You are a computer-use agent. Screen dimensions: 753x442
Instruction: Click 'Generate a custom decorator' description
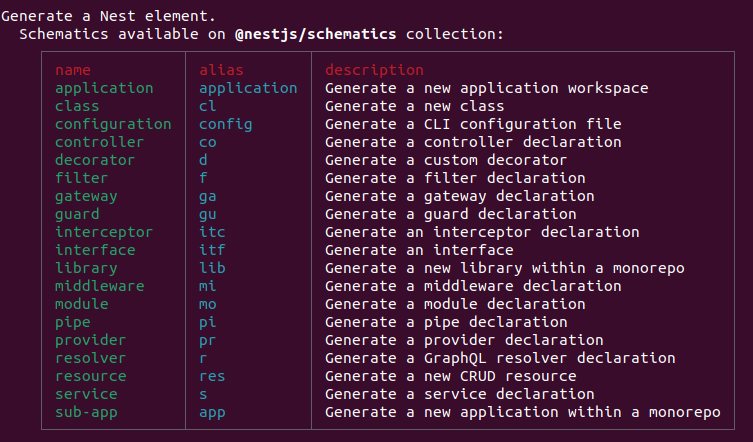click(446, 160)
